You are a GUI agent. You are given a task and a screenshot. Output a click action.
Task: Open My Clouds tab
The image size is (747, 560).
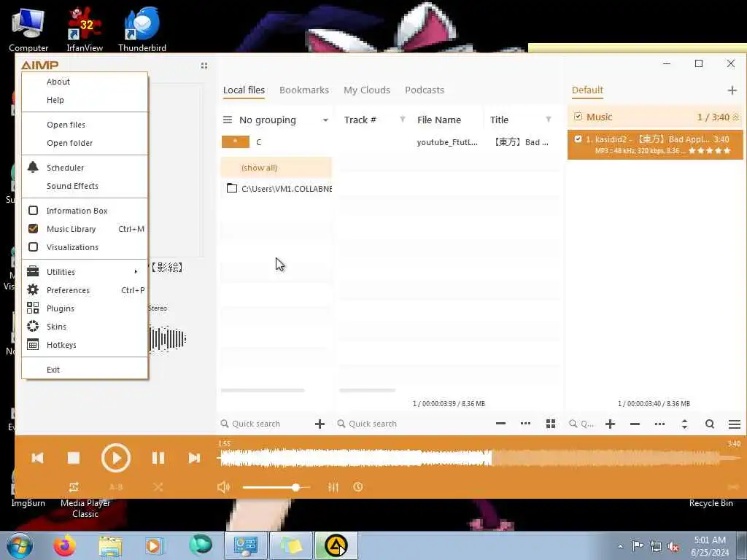(367, 90)
